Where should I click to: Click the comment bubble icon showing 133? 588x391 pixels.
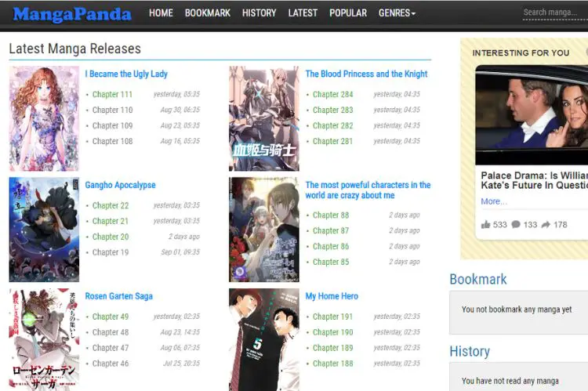[x=516, y=225]
